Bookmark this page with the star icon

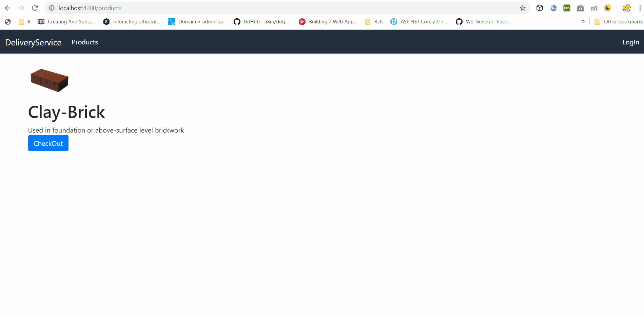522,8
